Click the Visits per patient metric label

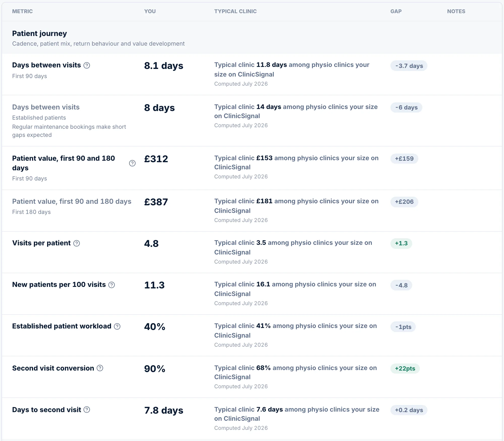click(41, 243)
